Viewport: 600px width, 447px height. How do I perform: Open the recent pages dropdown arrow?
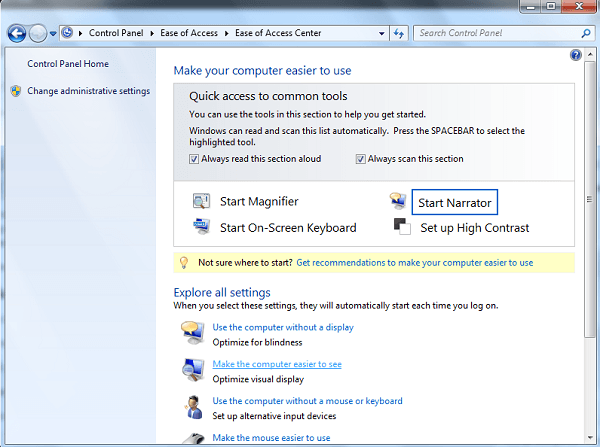(x=53, y=34)
